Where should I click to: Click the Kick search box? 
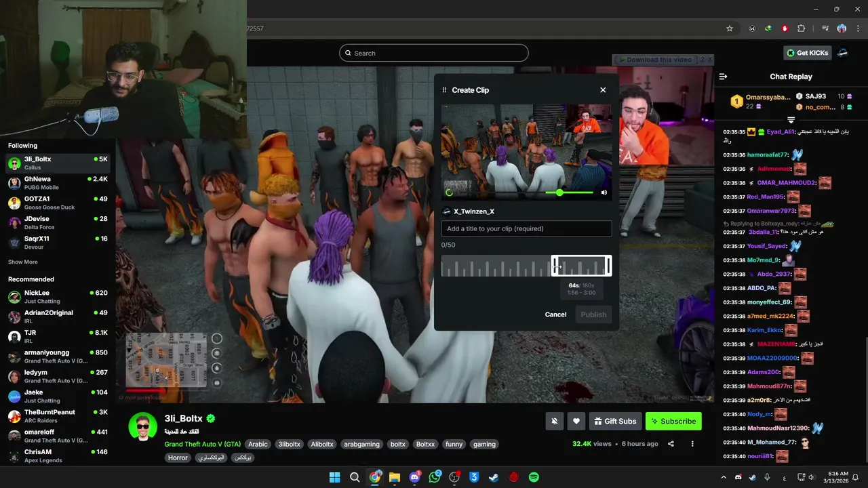(x=434, y=53)
